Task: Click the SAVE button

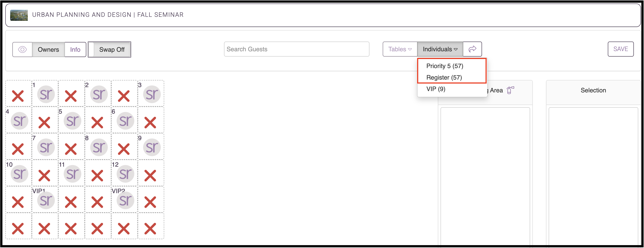Action: point(621,49)
